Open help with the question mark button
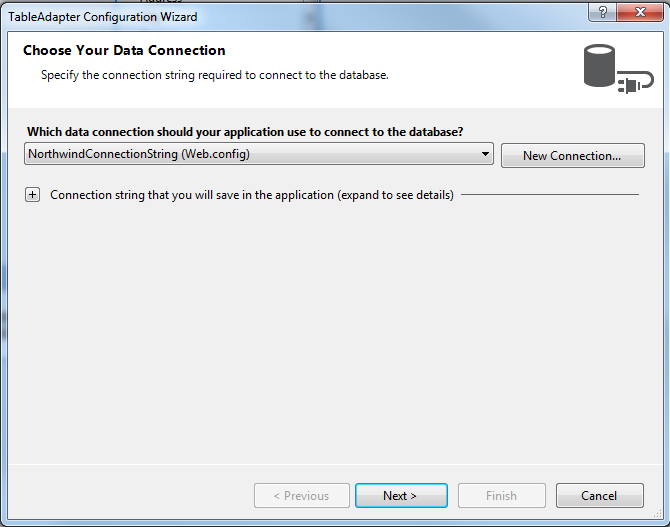The width and height of the screenshot is (670, 527). (602, 11)
